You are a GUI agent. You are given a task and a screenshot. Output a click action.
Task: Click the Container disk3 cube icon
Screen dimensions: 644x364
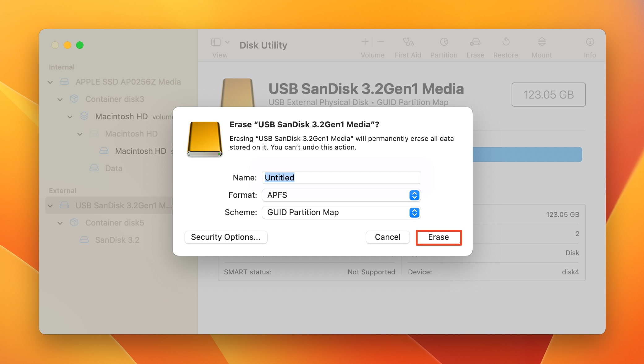tap(74, 99)
